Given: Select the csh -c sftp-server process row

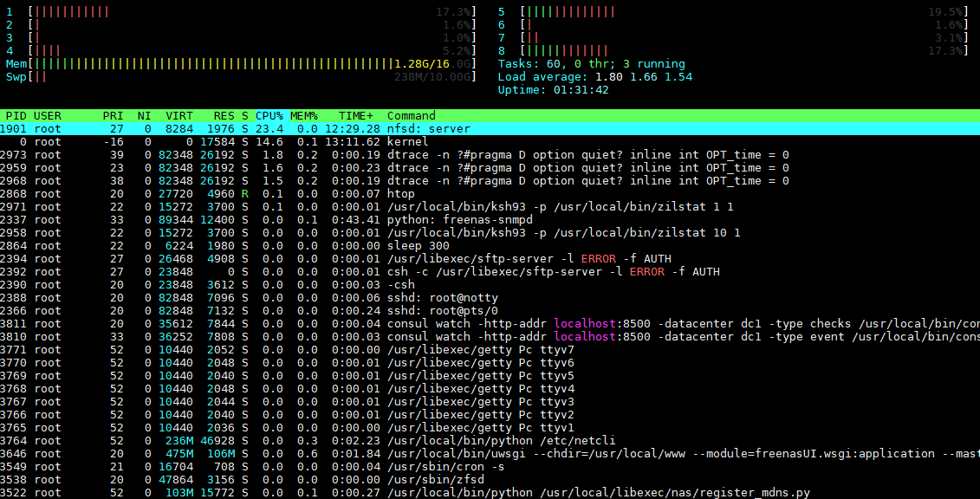Looking at the screenshot, I should (x=490, y=272).
